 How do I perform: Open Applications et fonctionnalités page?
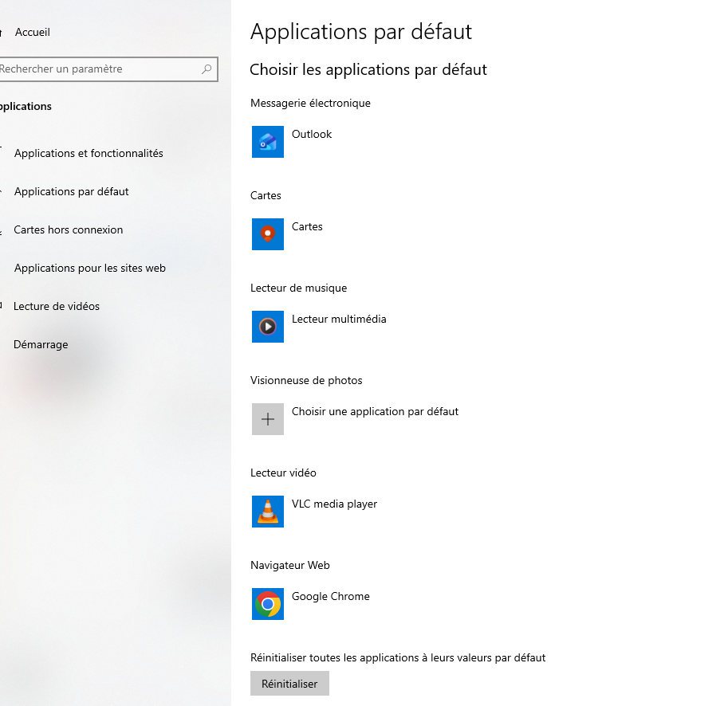point(89,153)
